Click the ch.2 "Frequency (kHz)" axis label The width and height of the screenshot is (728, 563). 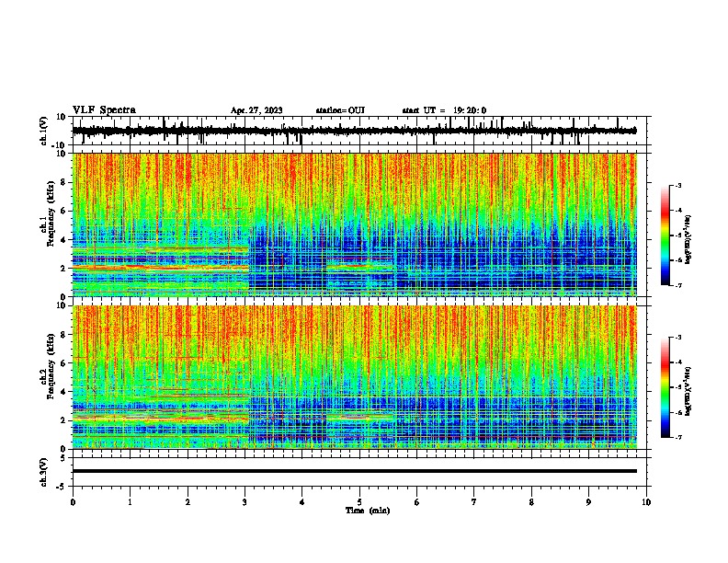[x=51, y=366]
